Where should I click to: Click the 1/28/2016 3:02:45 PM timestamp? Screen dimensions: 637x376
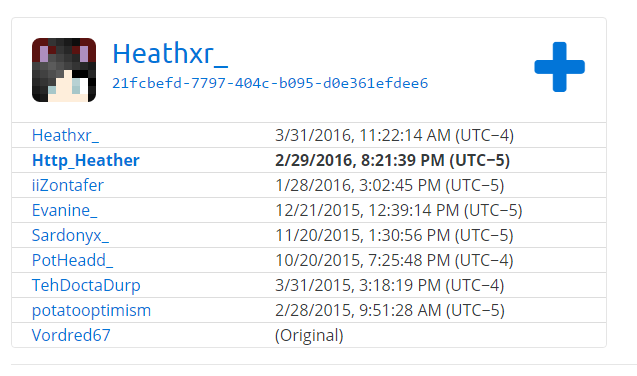coord(390,186)
